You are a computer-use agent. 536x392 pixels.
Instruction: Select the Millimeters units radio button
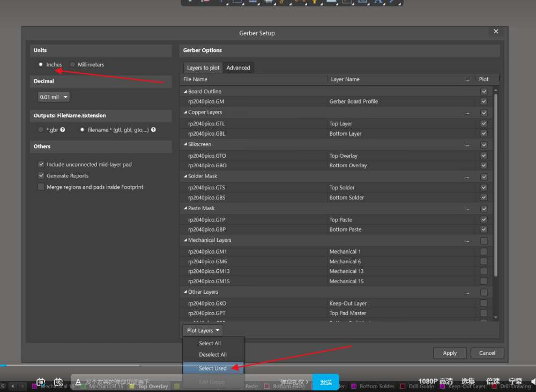(72, 64)
